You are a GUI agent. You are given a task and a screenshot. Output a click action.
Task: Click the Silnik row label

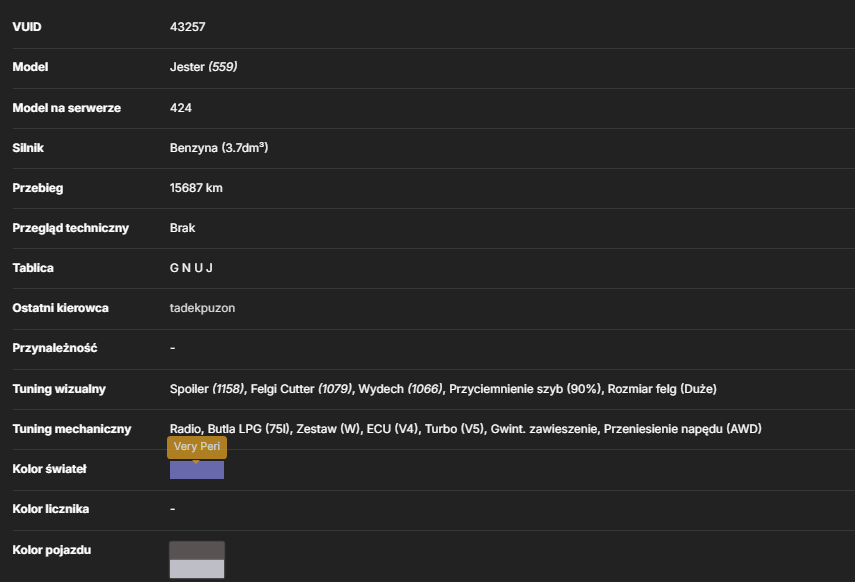coord(28,148)
